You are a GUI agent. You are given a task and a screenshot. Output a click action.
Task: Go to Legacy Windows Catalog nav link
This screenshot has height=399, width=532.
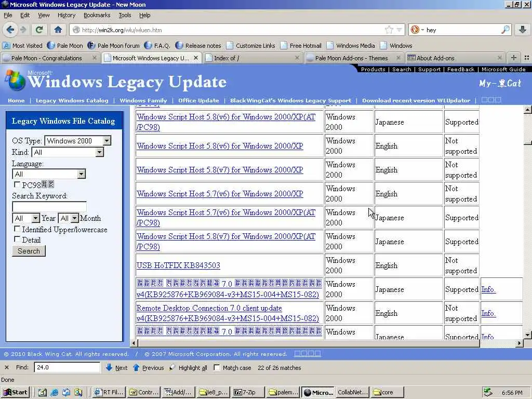(72, 100)
